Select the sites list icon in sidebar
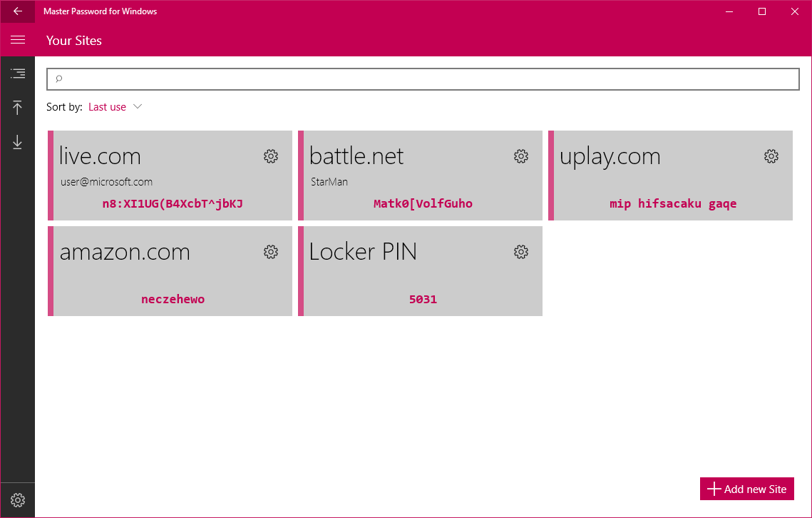812x518 pixels. tap(18, 74)
